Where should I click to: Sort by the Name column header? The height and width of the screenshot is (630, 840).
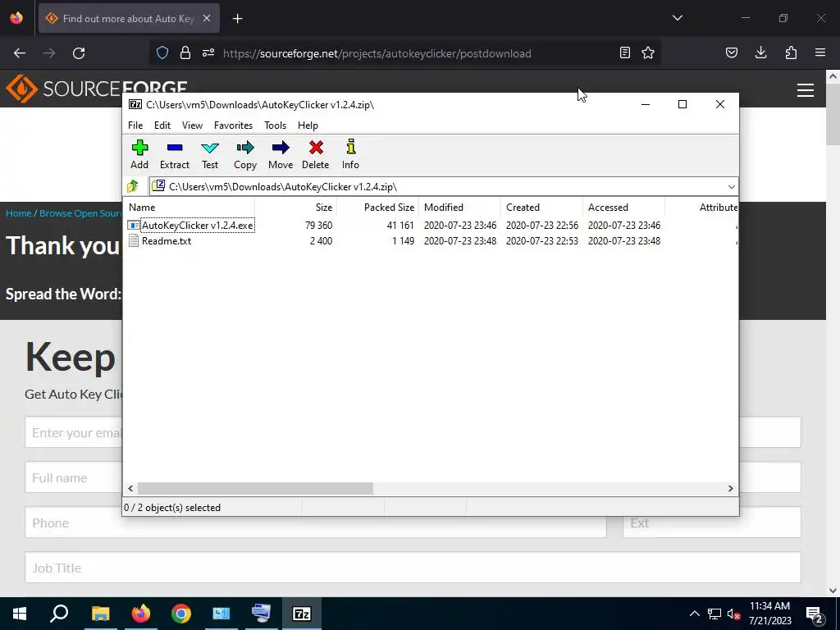(189, 208)
